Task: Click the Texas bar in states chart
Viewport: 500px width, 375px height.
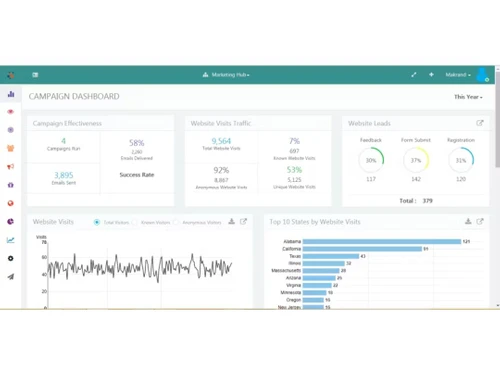Action: coord(331,256)
